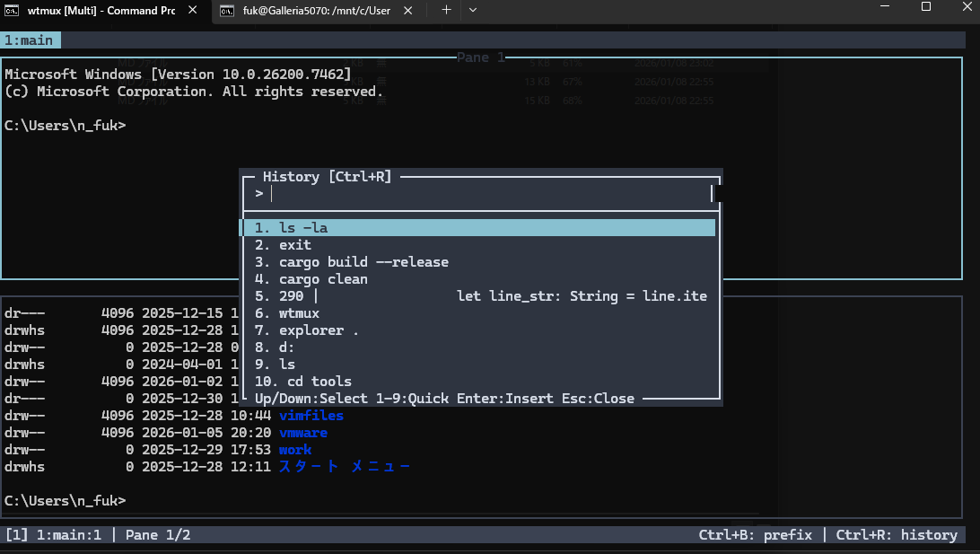
Task: Click the 2025-12-28 12:11 timestamp
Action: click(206, 467)
